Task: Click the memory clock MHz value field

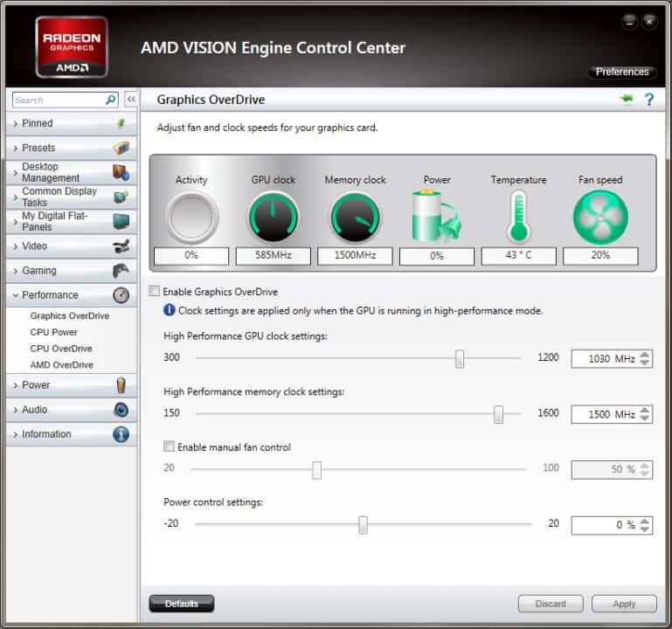Action: point(605,414)
